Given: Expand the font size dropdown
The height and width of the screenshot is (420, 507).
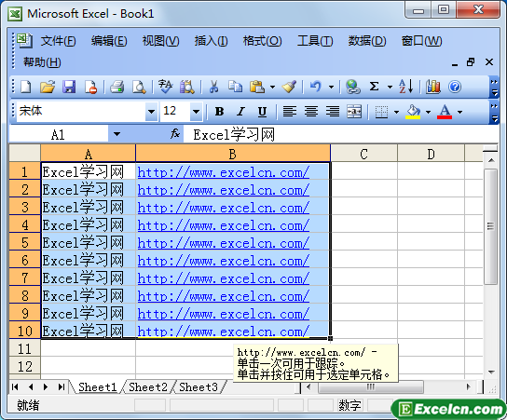Looking at the screenshot, I should point(196,112).
